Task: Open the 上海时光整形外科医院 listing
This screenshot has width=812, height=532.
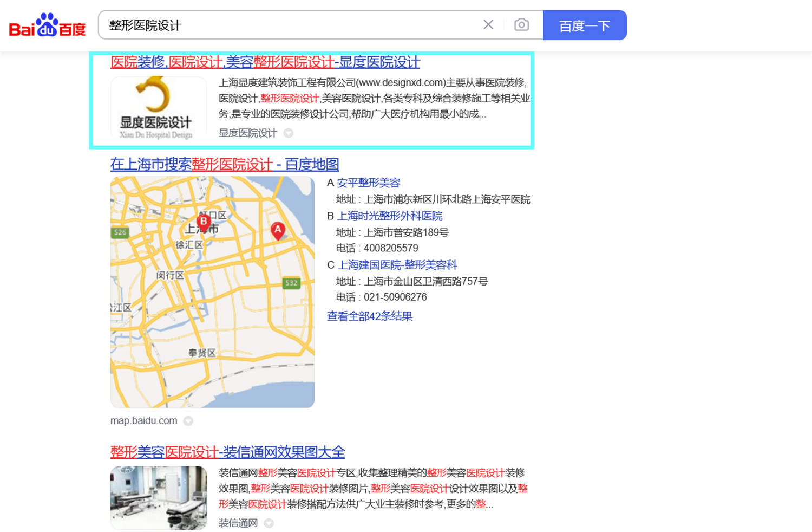Action: 390,216
